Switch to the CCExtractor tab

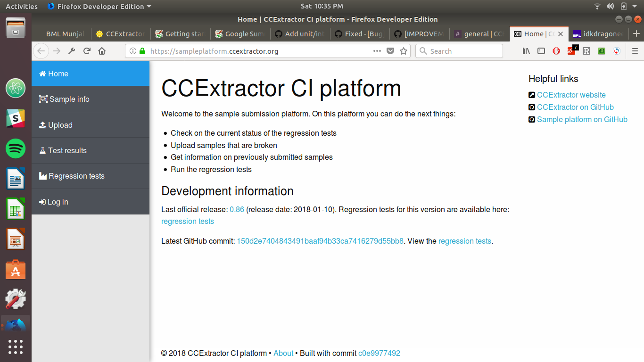coord(120,33)
